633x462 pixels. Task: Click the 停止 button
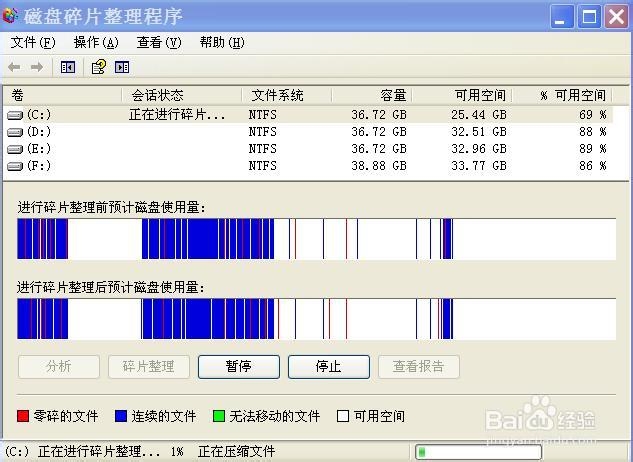[329, 367]
